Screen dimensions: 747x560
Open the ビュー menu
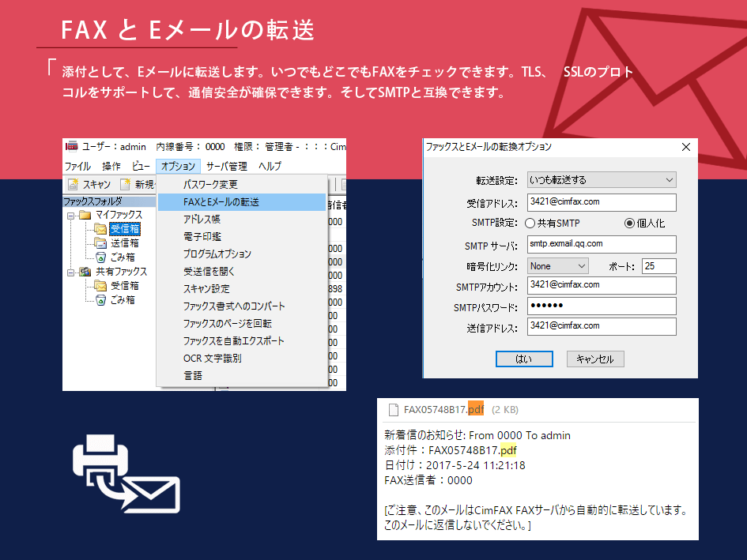pyautogui.click(x=141, y=166)
